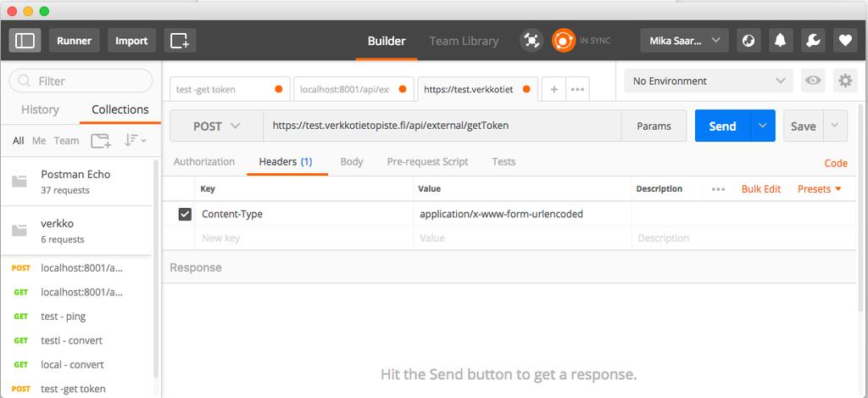Click the new header Value field
Image resolution: width=868 pixels, height=398 pixels.
[x=522, y=238]
